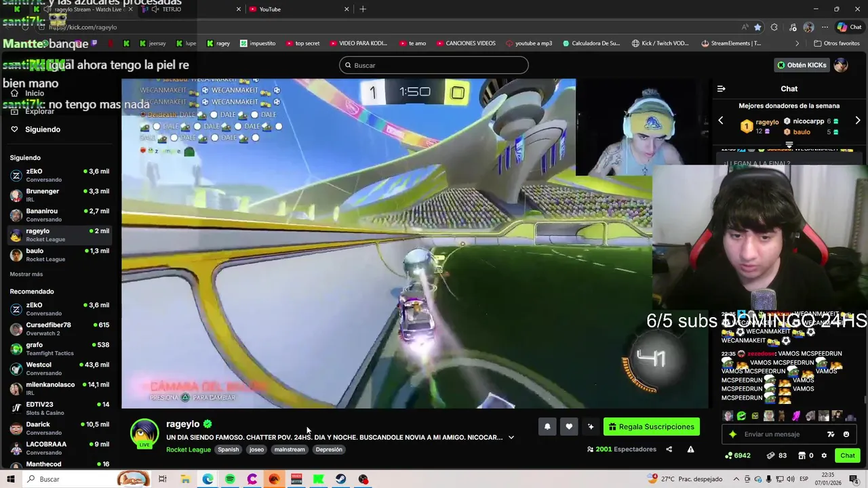The height and width of the screenshot is (488, 868).
Task: Click the heart follow icon below the stream
Action: pyautogui.click(x=569, y=426)
